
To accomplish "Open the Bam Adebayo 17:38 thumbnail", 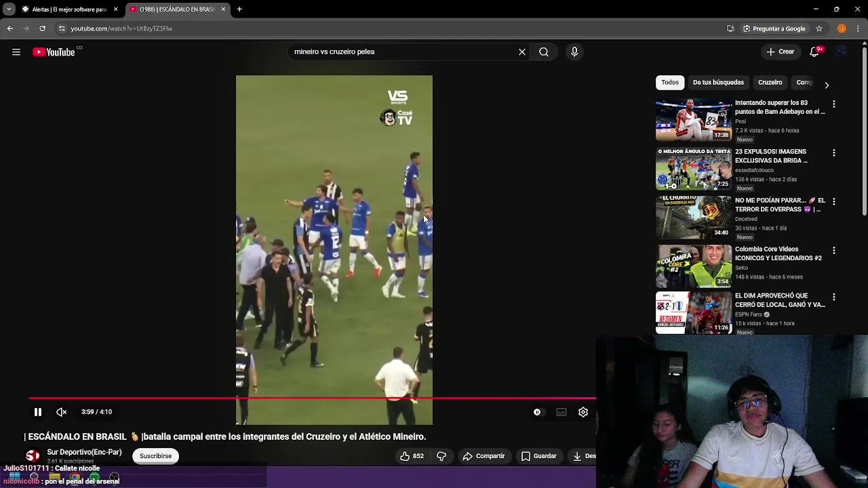I will click(694, 120).
